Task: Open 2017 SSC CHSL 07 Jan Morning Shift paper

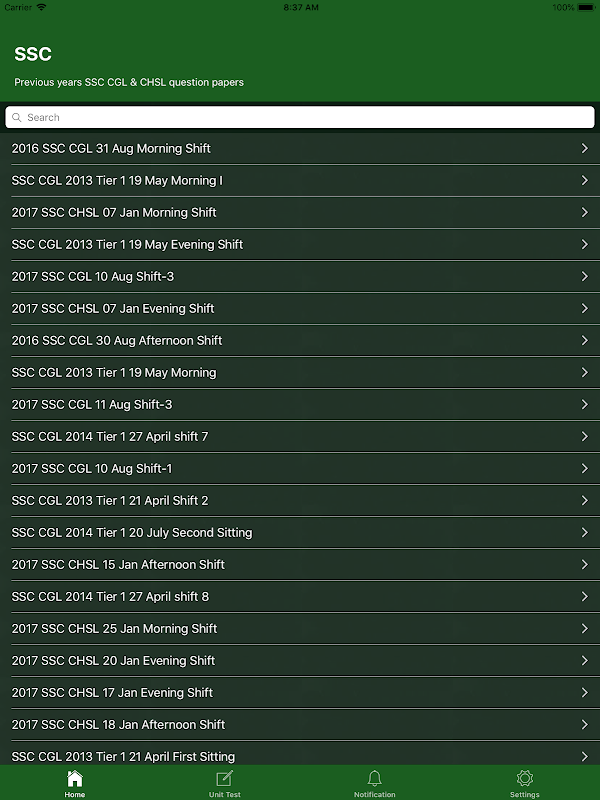Action: (x=114, y=213)
